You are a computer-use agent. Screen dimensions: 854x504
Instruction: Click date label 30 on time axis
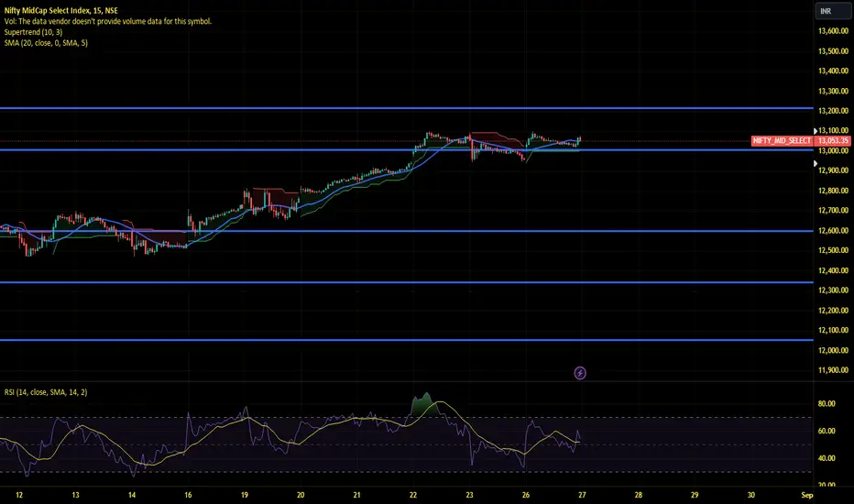tap(751, 495)
